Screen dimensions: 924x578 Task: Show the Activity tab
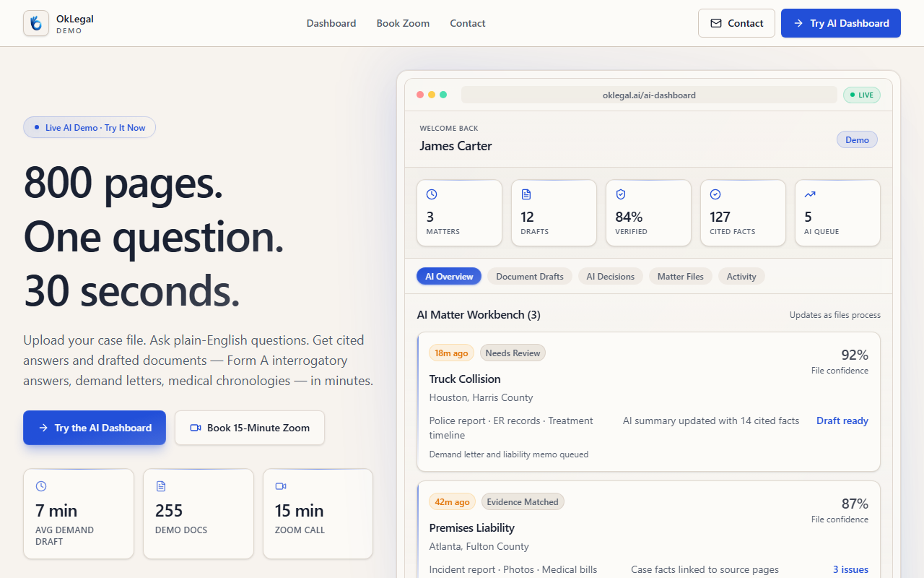(741, 277)
